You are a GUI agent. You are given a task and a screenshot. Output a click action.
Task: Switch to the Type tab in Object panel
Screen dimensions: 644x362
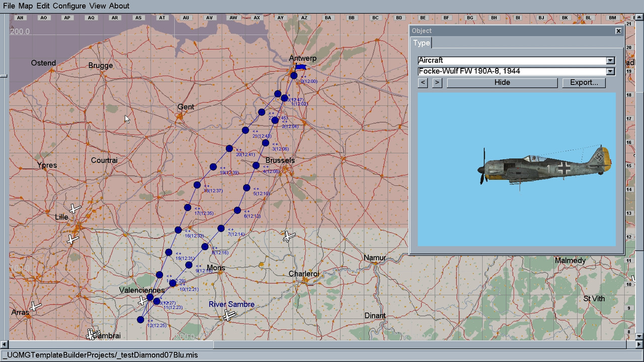[x=422, y=43]
